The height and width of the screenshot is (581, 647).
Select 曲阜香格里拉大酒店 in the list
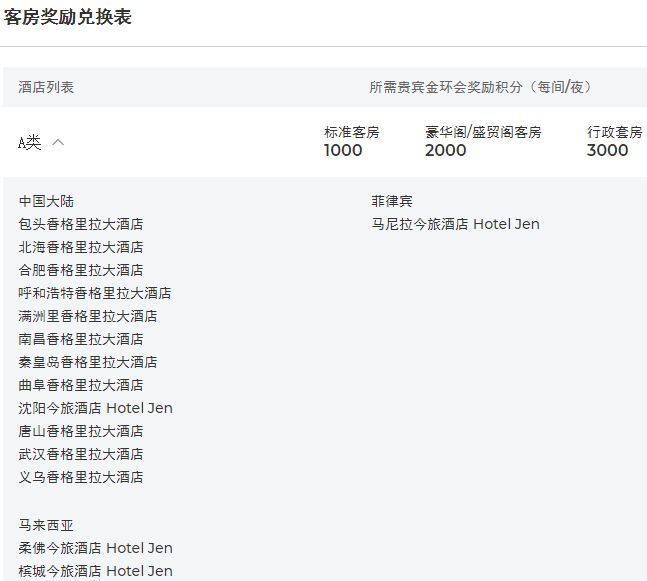(x=81, y=385)
